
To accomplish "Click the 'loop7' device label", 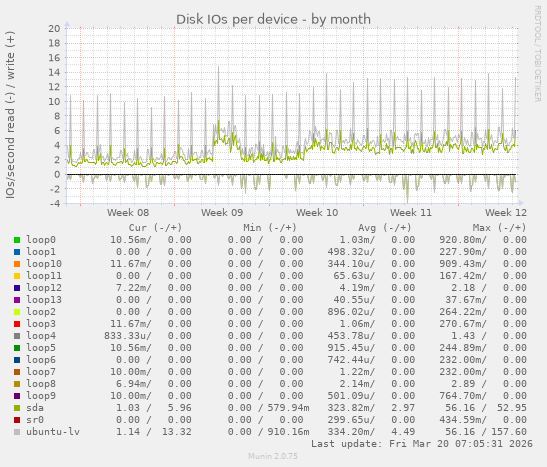I will tap(41, 372).
